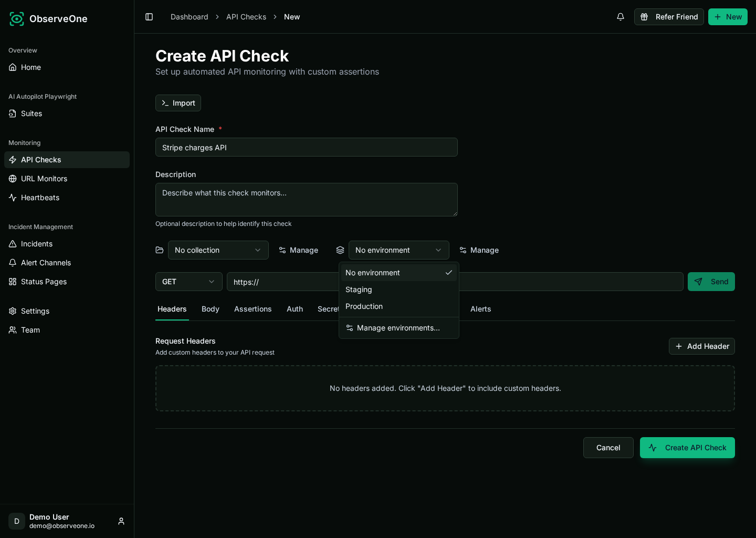Switch to the Headers tab
This screenshot has height=538, width=756.
(172, 309)
